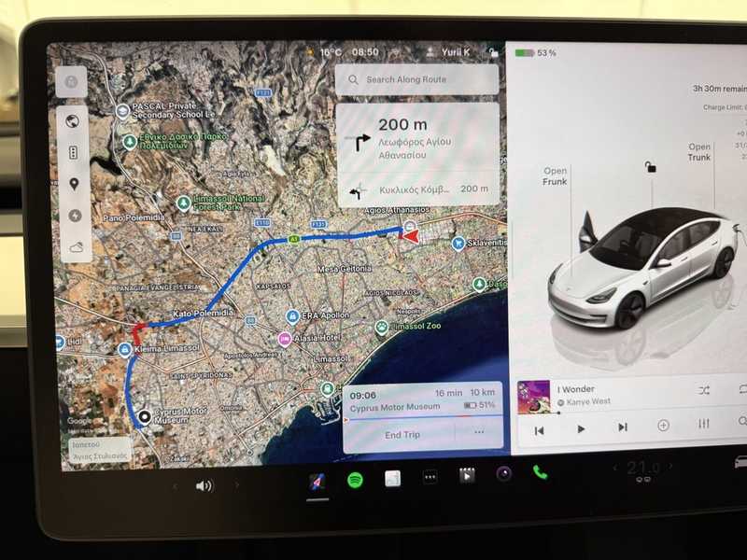
Task: Open the Yurii K driver profile
Action: pyautogui.click(x=449, y=52)
